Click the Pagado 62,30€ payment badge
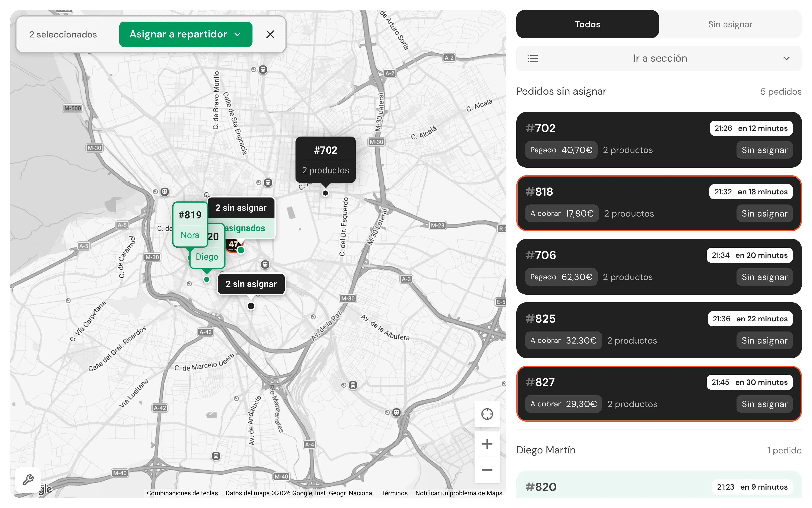Image resolution: width=812 pixels, height=508 pixels. [561, 277]
